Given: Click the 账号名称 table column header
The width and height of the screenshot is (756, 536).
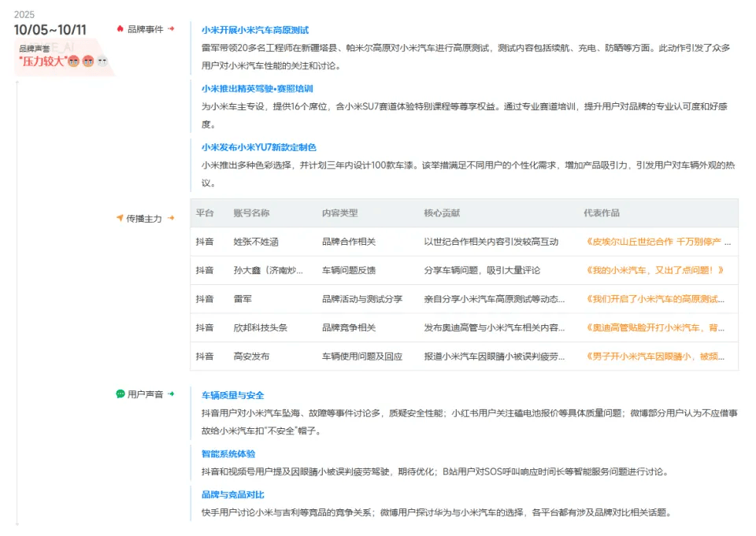Looking at the screenshot, I should click(x=251, y=213).
